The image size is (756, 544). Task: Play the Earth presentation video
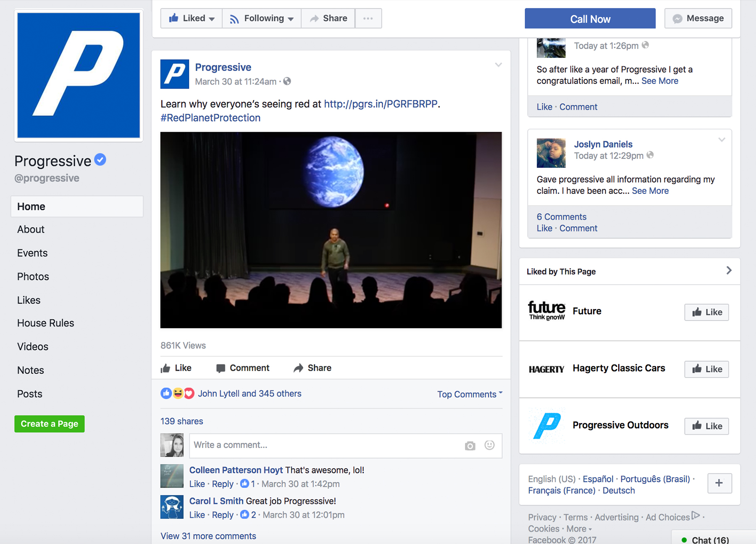[331, 230]
